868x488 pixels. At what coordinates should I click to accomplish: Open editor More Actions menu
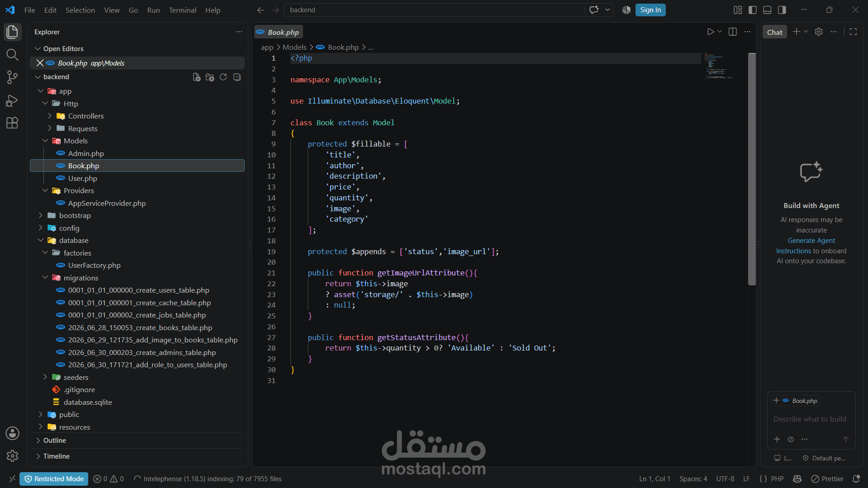pyautogui.click(x=747, y=32)
